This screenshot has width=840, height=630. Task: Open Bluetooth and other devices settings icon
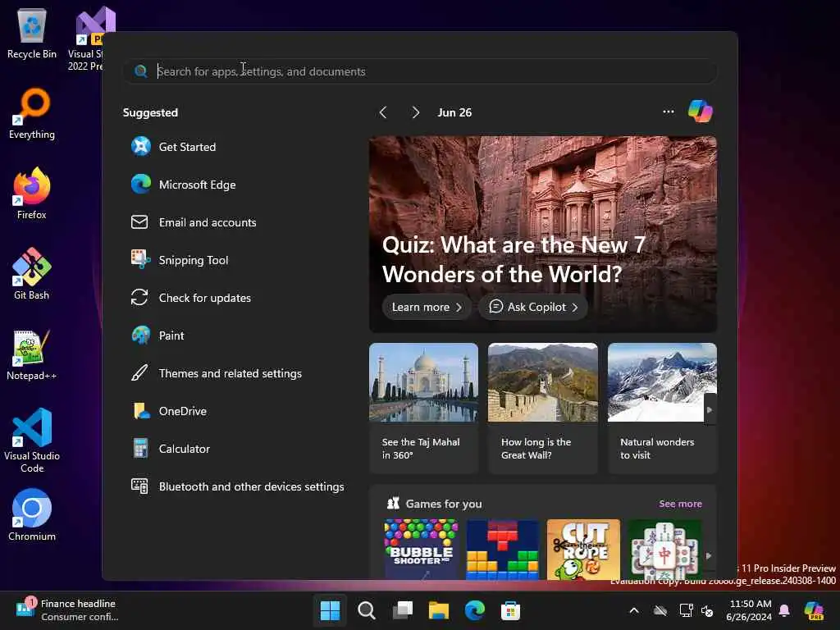point(139,486)
